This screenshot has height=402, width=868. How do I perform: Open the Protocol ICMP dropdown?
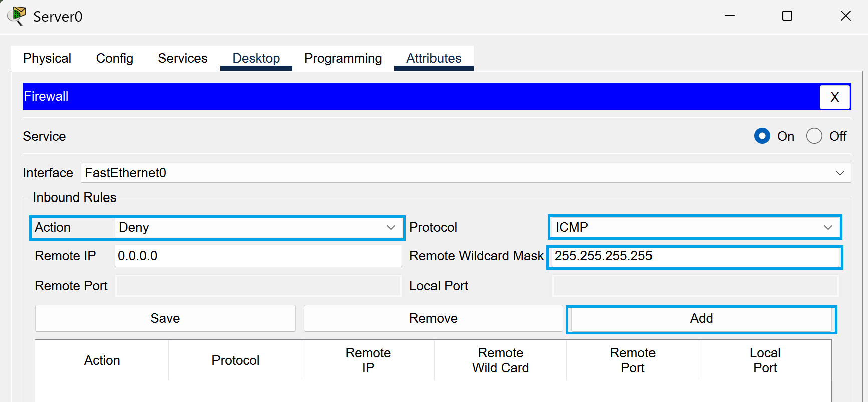695,227
